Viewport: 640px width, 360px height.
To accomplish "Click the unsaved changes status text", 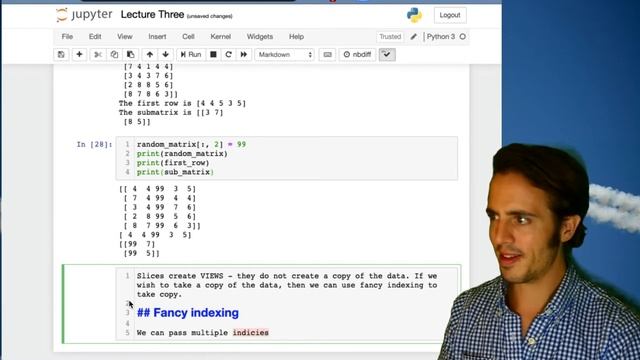I will tap(209, 16).
